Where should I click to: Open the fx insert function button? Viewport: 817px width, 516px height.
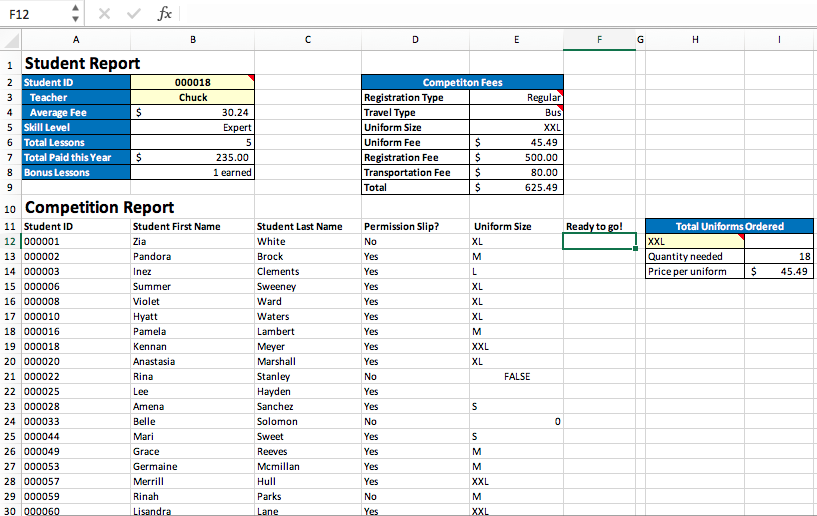point(165,14)
